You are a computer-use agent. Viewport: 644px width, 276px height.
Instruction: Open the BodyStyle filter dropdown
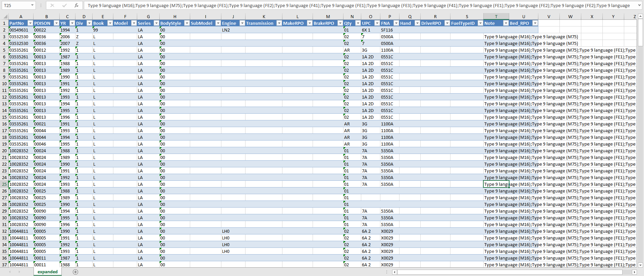pos(187,23)
